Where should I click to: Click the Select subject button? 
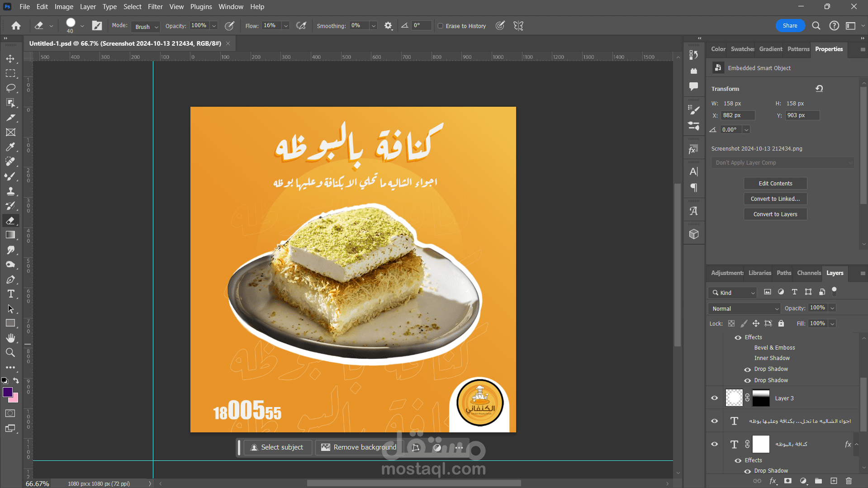[278, 447]
